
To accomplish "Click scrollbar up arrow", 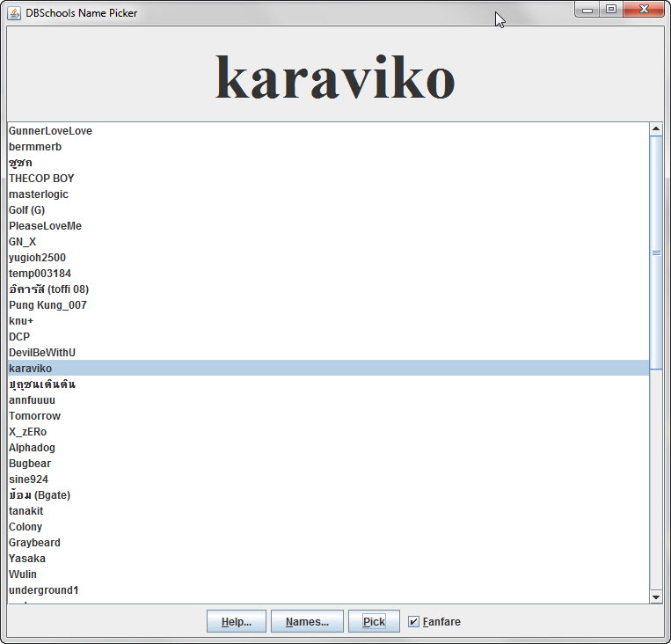I will pos(655,128).
